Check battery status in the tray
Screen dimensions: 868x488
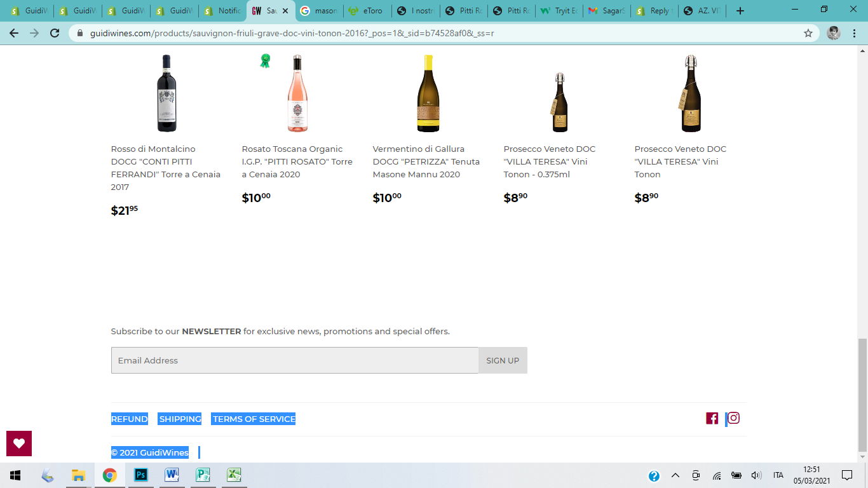click(736, 475)
